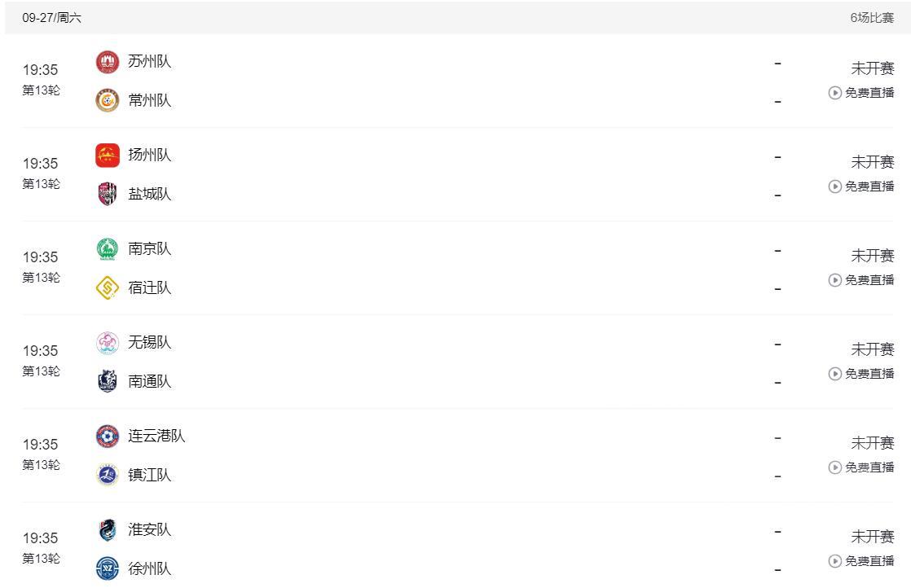Click 未开赛 status for 淮安队 match
This screenshot has height=588, width=911.
(x=873, y=537)
